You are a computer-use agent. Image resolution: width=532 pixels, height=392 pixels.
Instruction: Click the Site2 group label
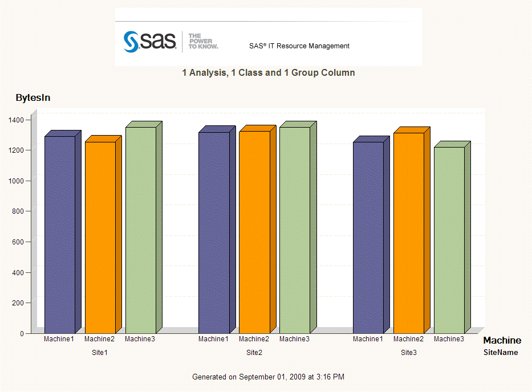[254, 353]
